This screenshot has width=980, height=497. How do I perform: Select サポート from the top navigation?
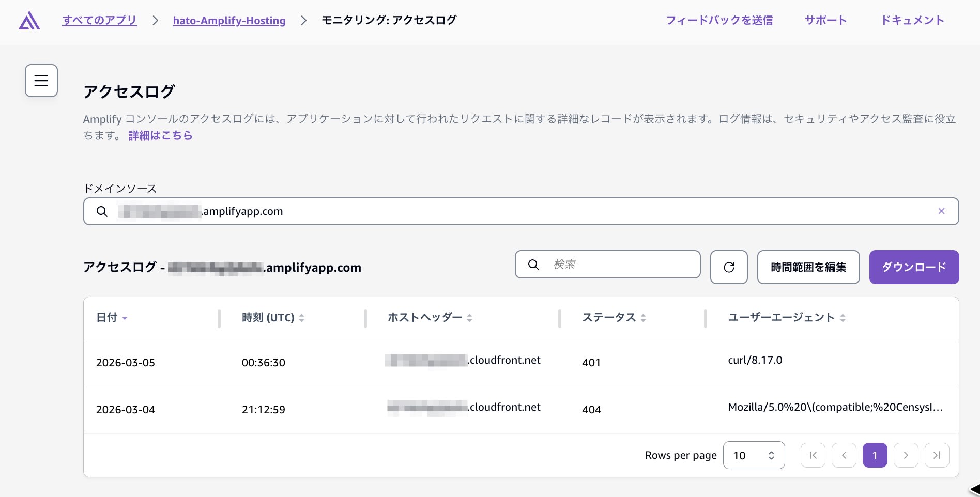[x=825, y=20]
